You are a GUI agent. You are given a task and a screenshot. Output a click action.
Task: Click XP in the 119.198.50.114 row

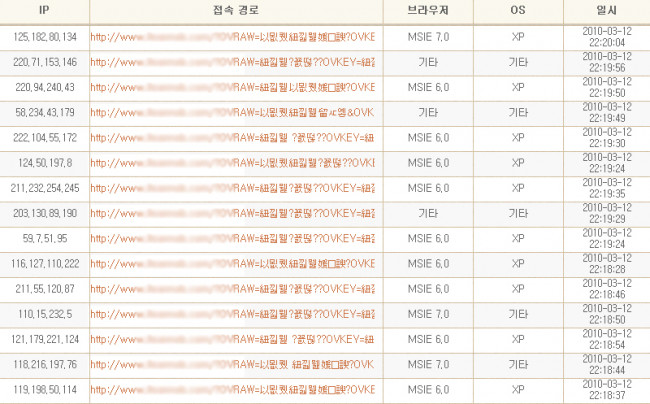point(518,390)
